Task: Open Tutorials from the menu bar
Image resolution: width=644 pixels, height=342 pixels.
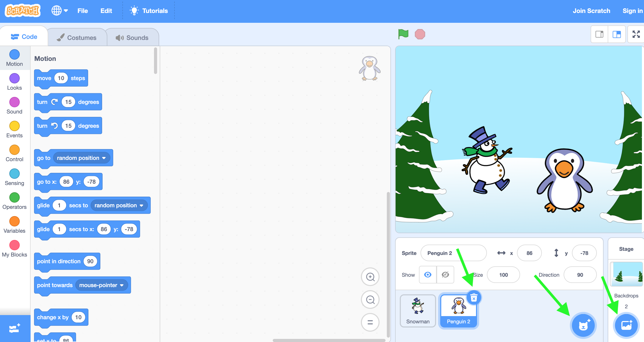Action: [x=149, y=11]
